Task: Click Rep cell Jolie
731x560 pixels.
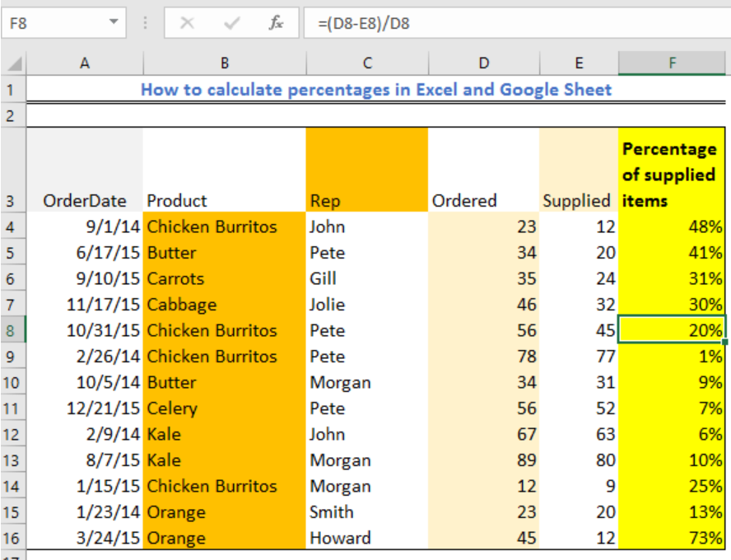Action: pos(367,305)
